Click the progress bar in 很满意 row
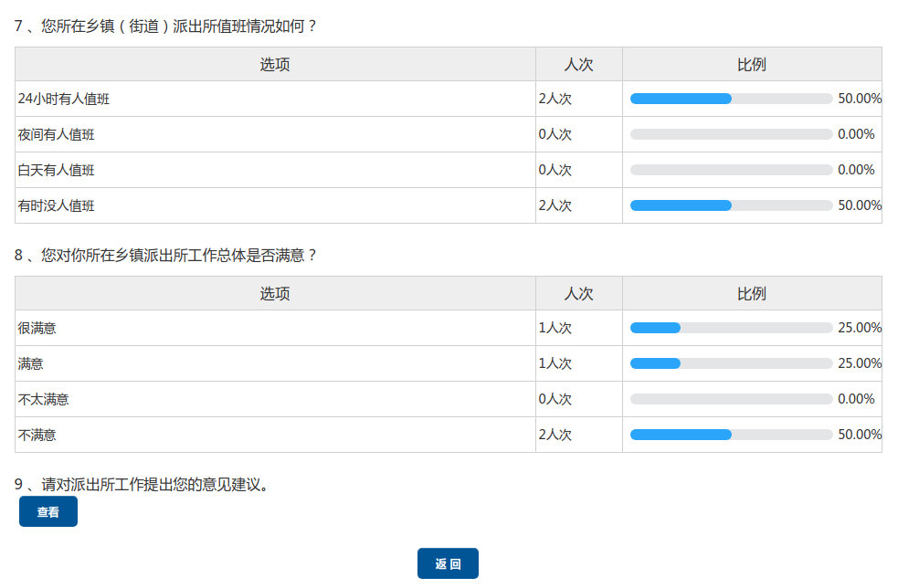This screenshot has width=898, height=588. coord(731,328)
